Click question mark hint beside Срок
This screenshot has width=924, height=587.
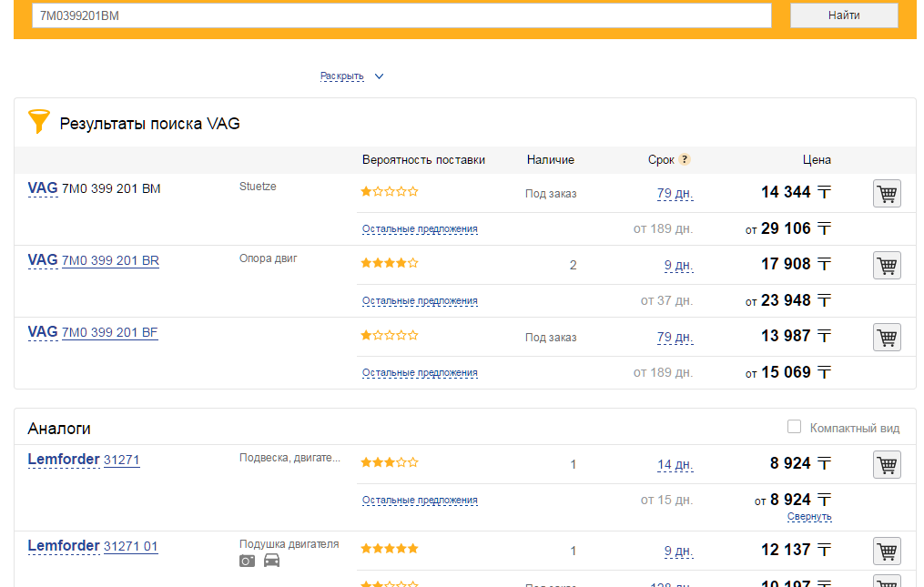click(x=685, y=159)
